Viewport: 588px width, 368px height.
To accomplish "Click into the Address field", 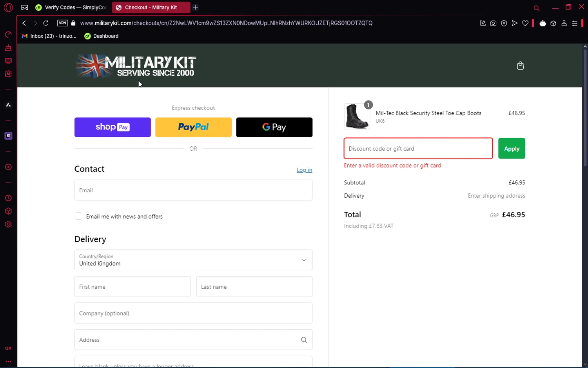I will tap(193, 340).
